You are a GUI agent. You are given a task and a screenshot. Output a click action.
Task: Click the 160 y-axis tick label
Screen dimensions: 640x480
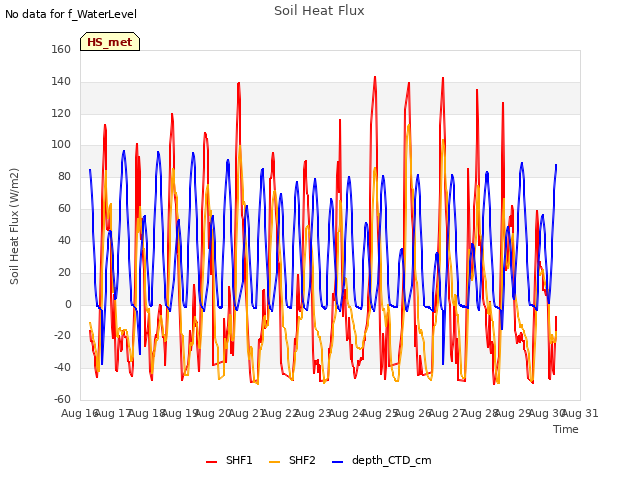pos(61,49)
